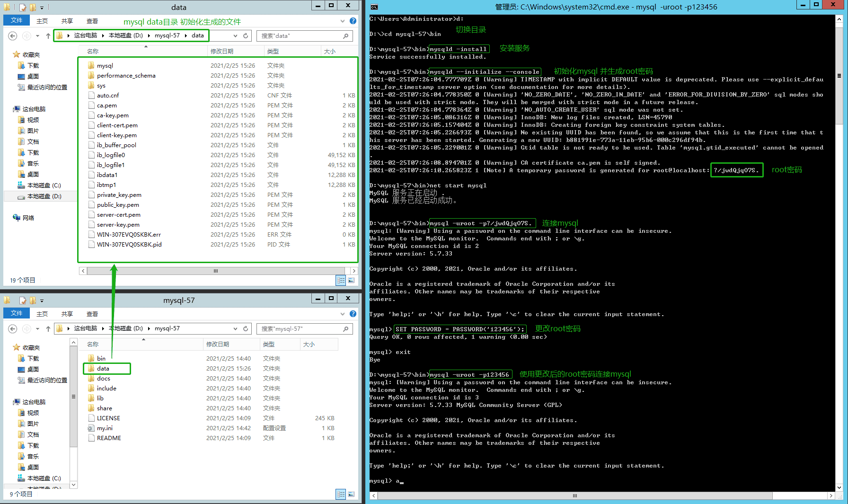Go back in data window navigation
The image size is (848, 504).
13,36
